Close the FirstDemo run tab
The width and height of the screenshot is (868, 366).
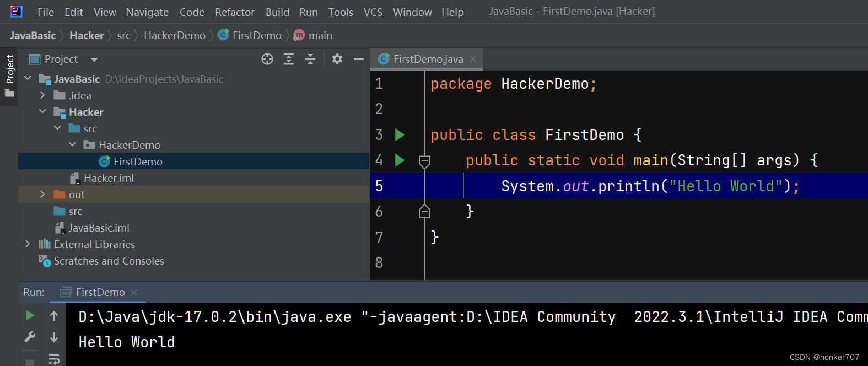134,293
